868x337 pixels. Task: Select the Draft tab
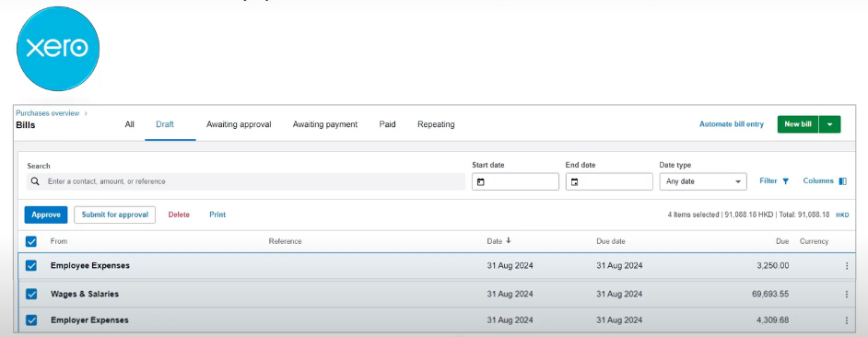pos(165,124)
